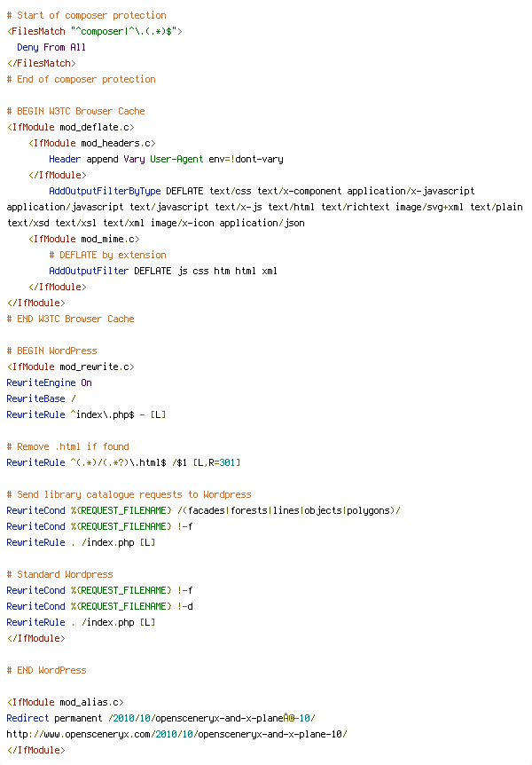The image size is (532, 765).
Task: Click the 'RewriteBase /' line
Action: pyautogui.click(x=41, y=398)
